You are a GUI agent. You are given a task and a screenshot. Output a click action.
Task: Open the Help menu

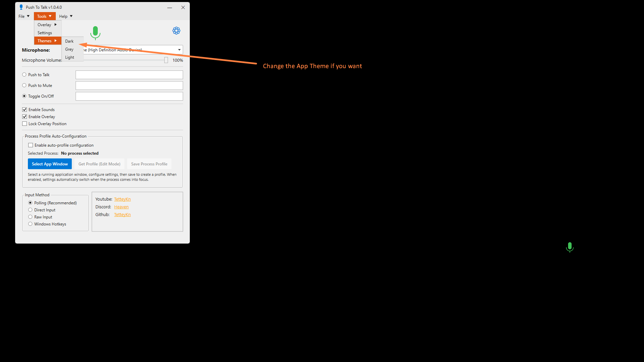(x=66, y=16)
